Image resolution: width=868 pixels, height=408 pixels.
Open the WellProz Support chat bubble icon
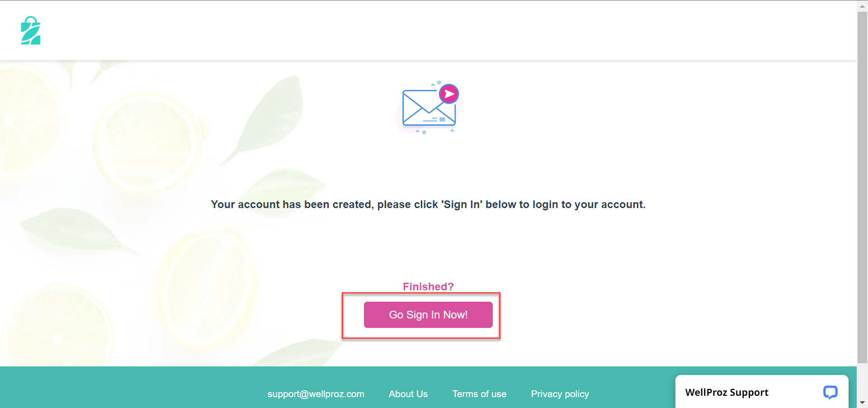(830, 392)
